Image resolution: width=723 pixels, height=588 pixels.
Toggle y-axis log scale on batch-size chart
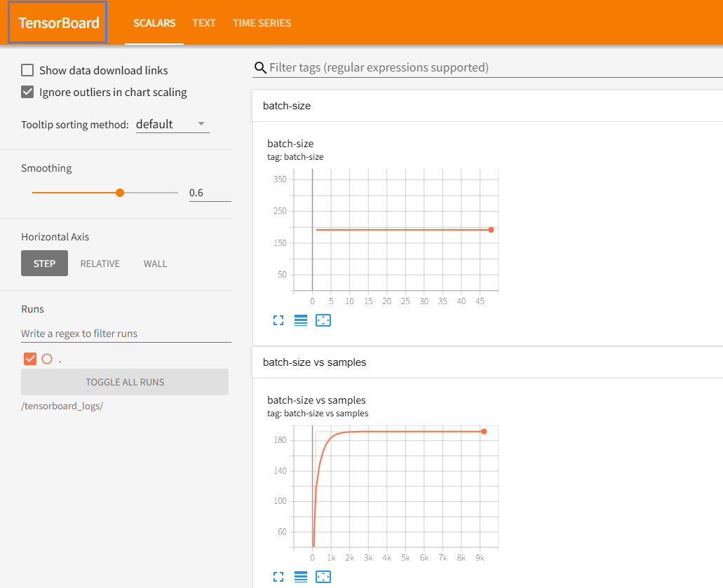301,320
